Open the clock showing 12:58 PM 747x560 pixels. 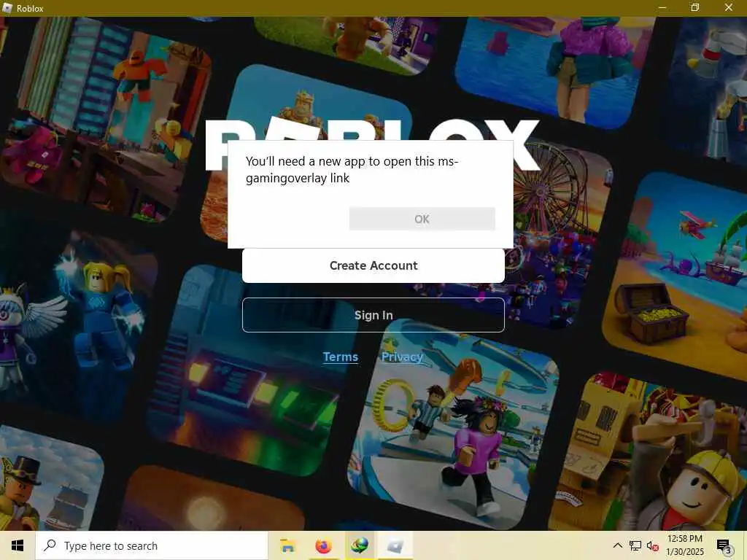[684, 545]
